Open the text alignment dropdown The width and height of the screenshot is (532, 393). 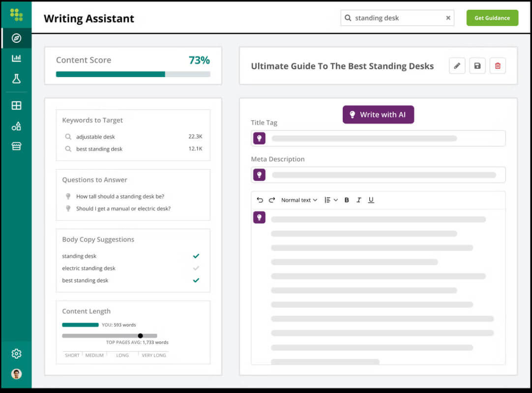331,200
